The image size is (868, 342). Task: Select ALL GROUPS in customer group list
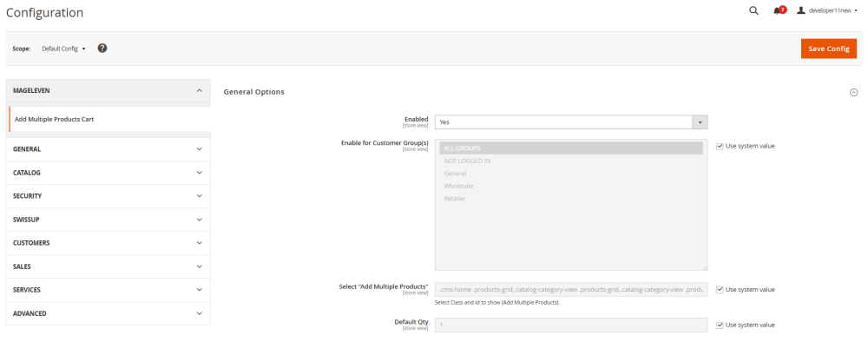[x=571, y=148]
